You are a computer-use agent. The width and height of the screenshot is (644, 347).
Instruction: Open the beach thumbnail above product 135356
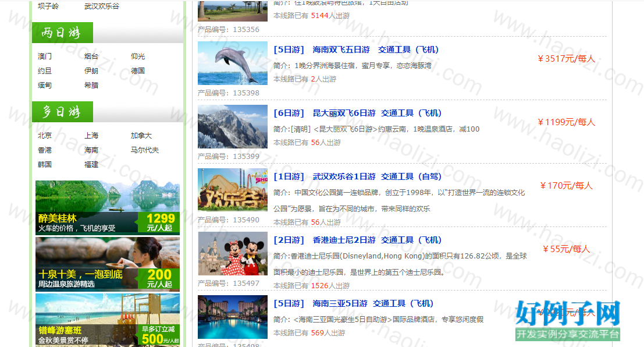[233, 10]
